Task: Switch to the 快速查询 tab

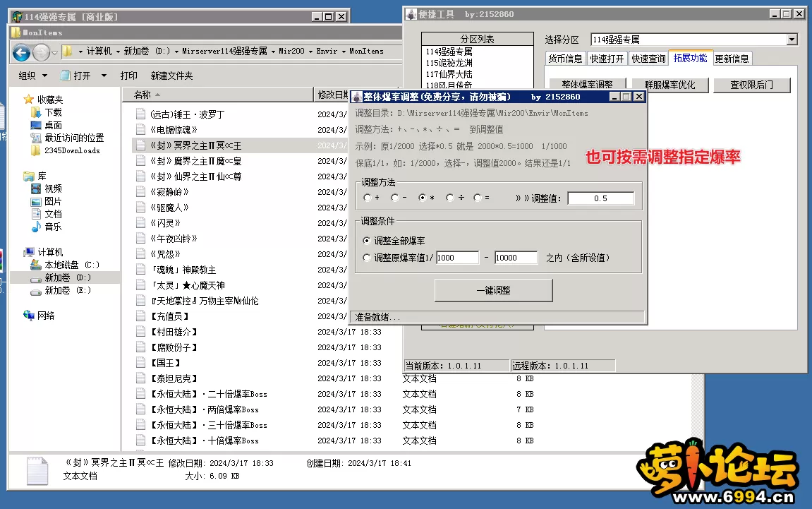Action: coord(648,59)
